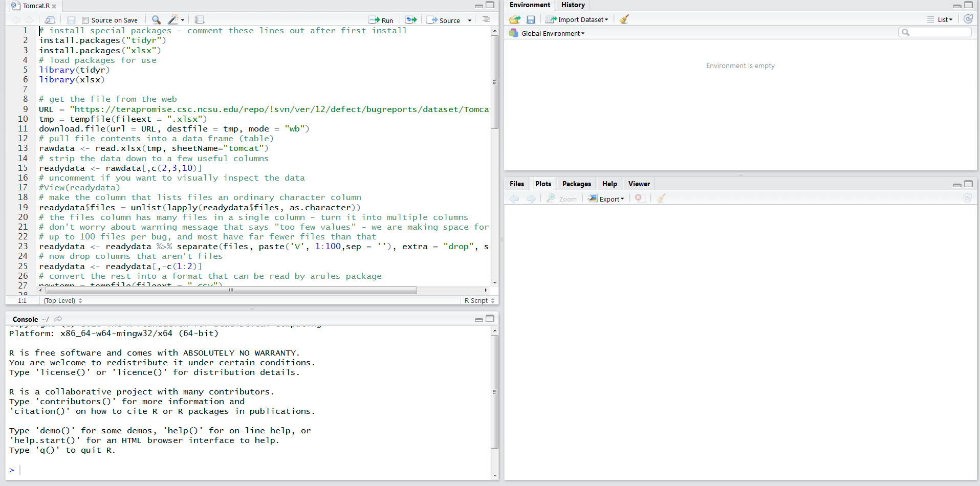This screenshot has width=980, height=486.
Task: Switch to the Packages tab
Action: click(x=576, y=184)
